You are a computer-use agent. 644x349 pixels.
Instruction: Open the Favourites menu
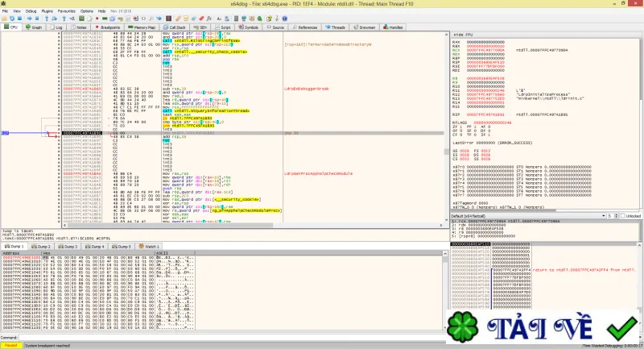pos(66,11)
